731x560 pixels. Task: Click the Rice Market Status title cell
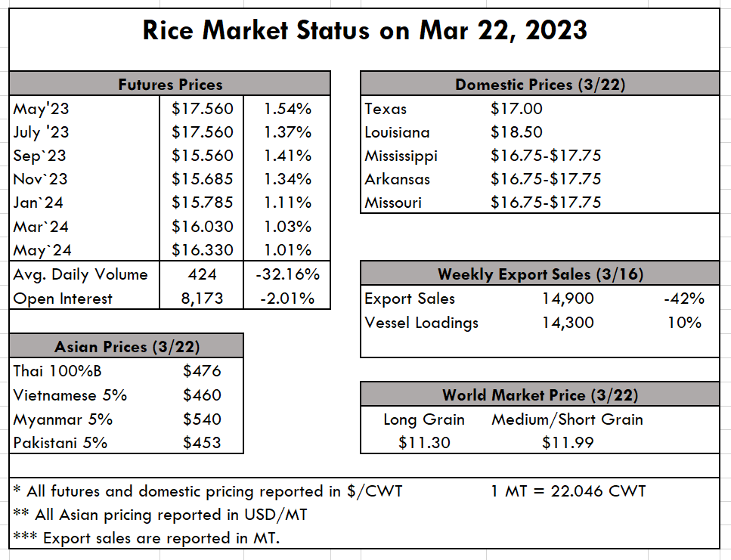365,31
